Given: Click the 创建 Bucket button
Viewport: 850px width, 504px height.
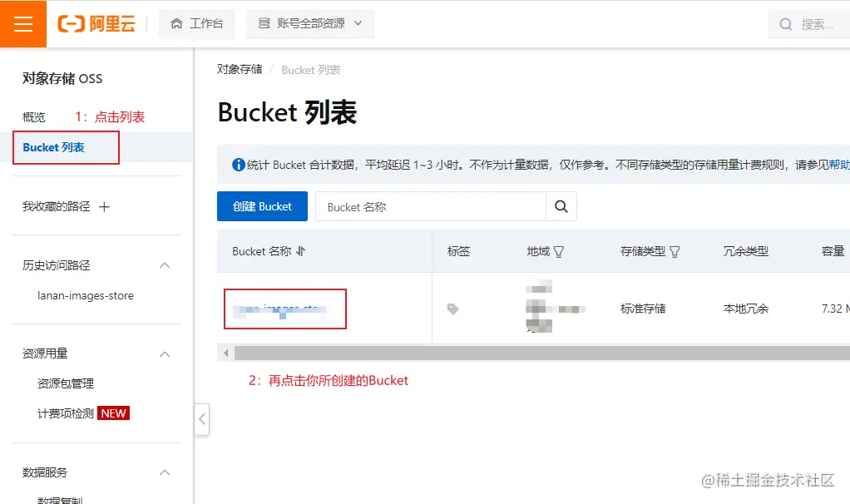Looking at the screenshot, I should [262, 206].
